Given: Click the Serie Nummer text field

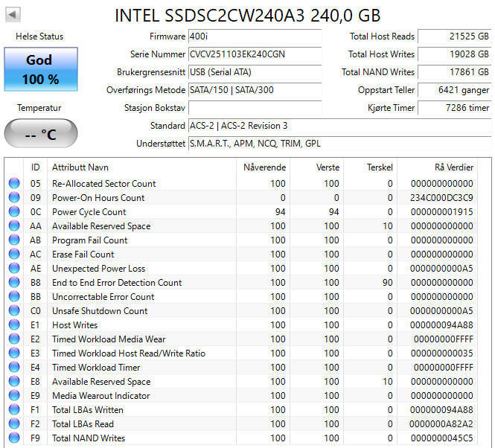Looking at the screenshot, I should click(x=255, y=54).
